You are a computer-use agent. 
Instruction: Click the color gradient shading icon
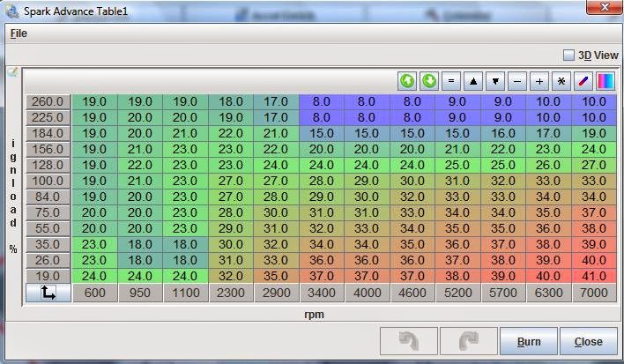[x=605, y=81]
